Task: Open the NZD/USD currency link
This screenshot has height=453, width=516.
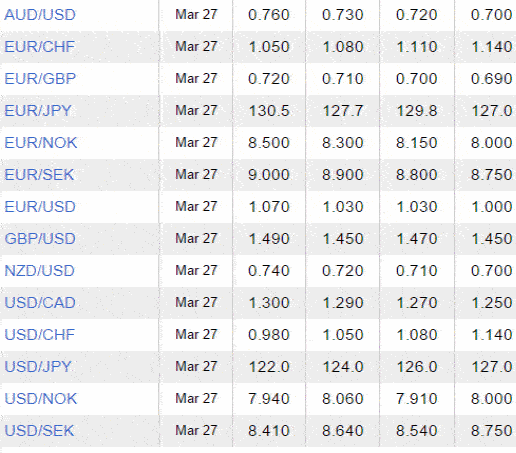Action: click(39, 271)
